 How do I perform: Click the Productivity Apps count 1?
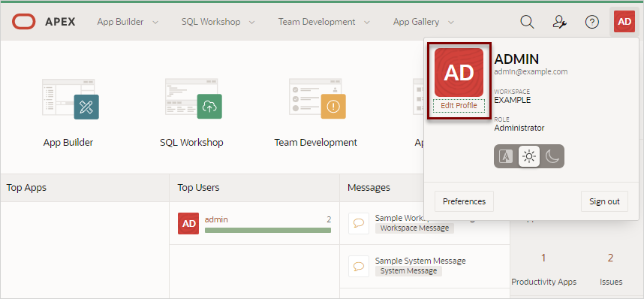tap(543, 258)
